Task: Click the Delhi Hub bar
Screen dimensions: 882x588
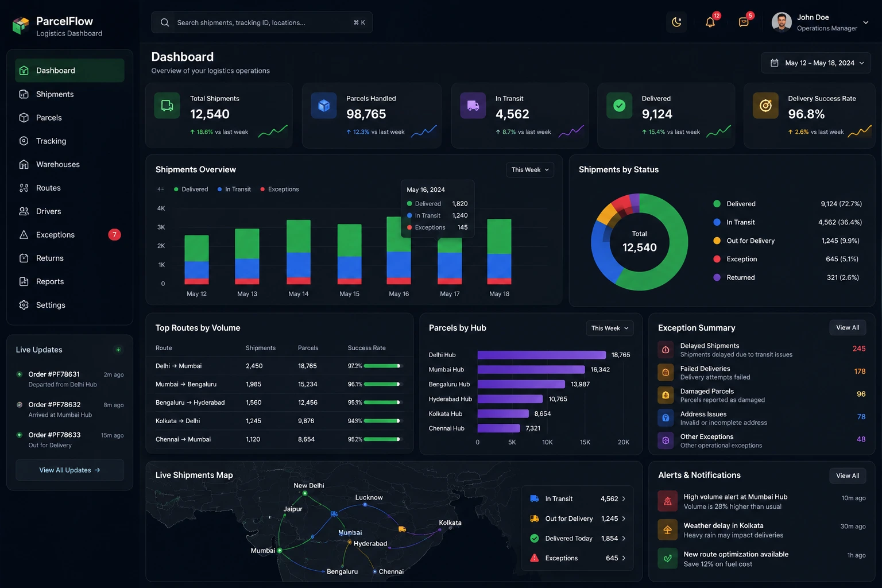Action: [541, 355]
